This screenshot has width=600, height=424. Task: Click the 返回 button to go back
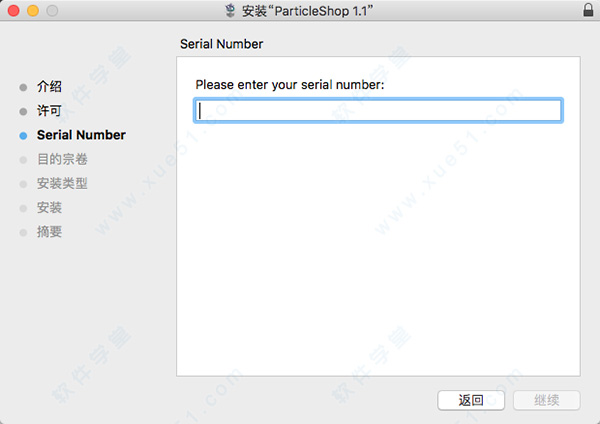(471, 400)
